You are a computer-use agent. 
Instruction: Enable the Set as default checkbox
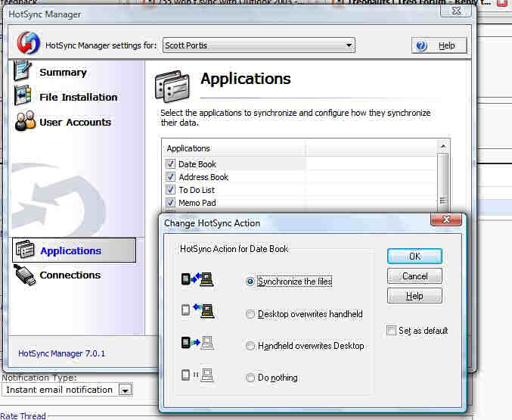click(x=391, y=330)
